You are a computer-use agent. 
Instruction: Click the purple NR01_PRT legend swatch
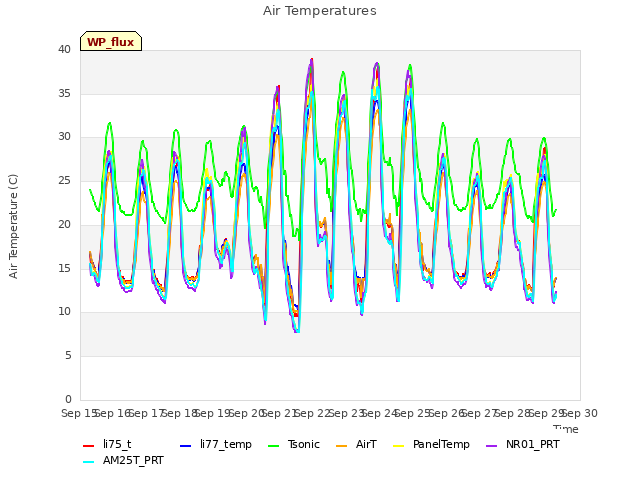point(492,446)
